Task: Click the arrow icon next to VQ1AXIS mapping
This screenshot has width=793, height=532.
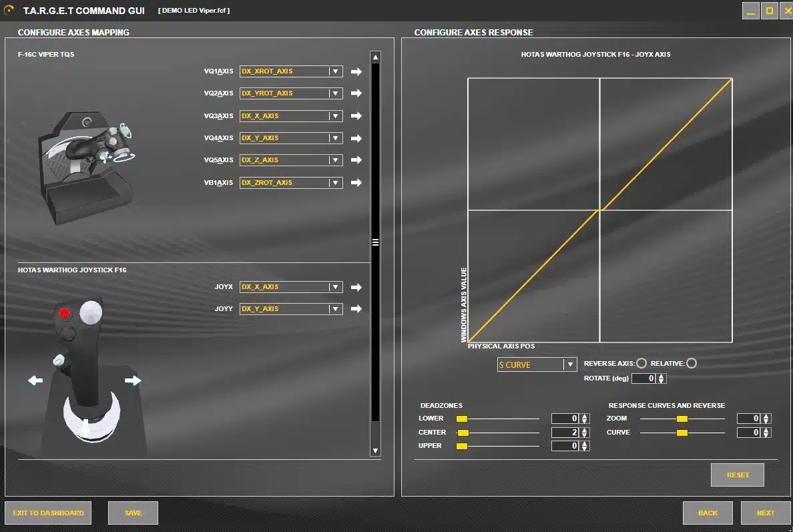Action: [x=356, y=72]
